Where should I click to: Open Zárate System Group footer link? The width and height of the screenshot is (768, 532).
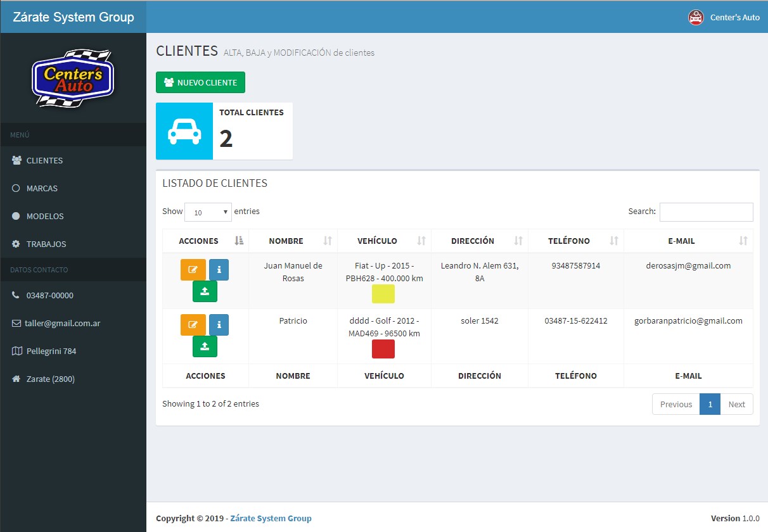(271, 518)
